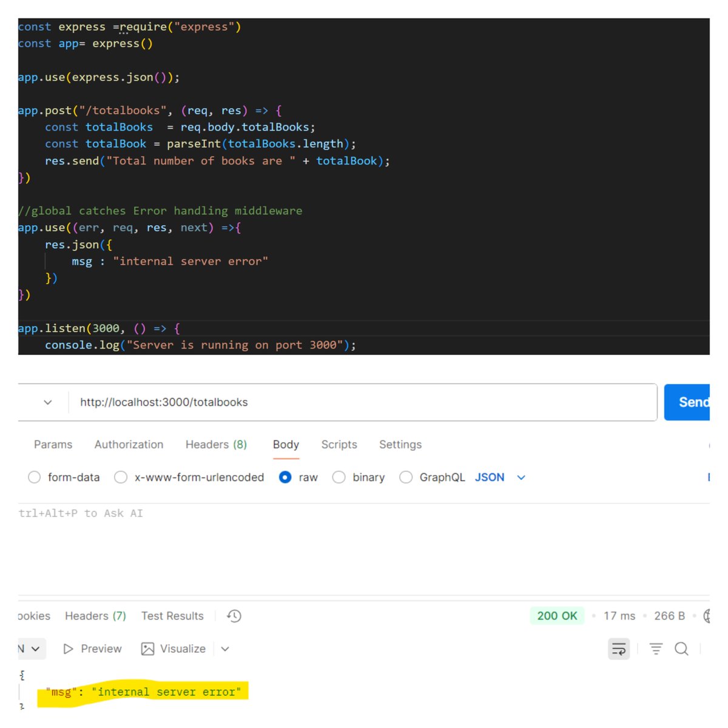Screen dimensions: 728x728
Task: Open response history via the clock icon
Action: pos(234,616)
